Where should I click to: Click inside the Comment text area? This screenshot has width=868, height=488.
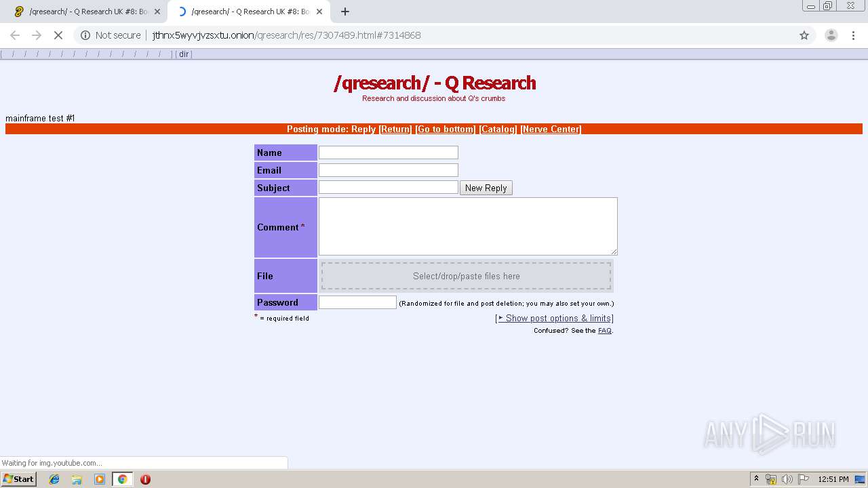[468, 226]
